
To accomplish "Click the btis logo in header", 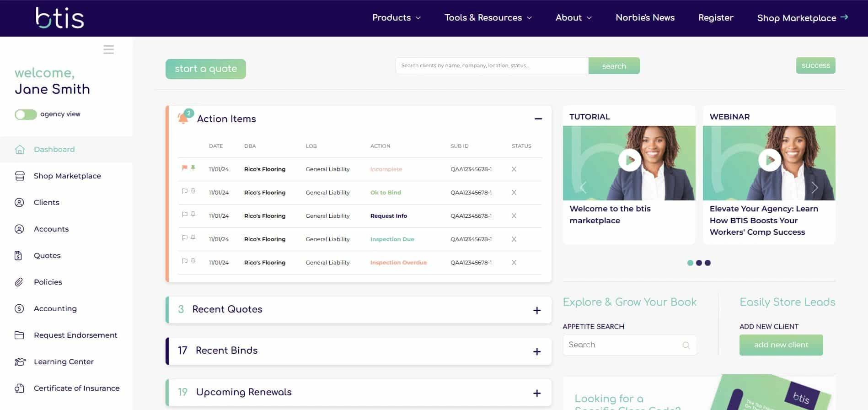I will pos(59,18).
